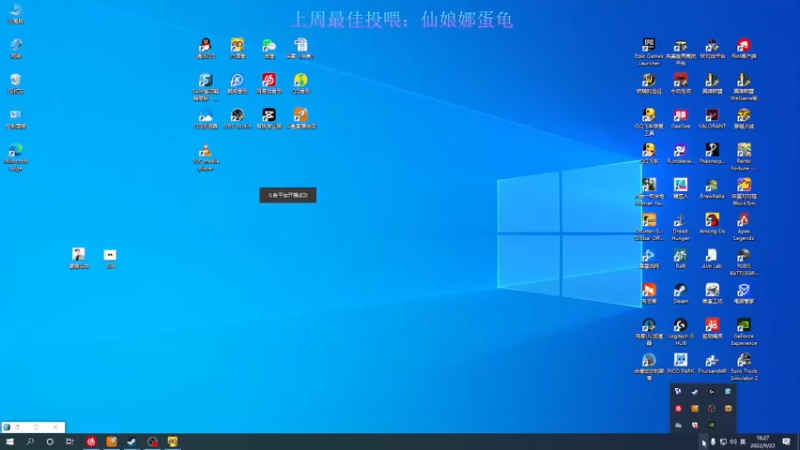Switch to orange app on taskbar
Viewport: 800px width, 450px height.
(x=111, y=442)
